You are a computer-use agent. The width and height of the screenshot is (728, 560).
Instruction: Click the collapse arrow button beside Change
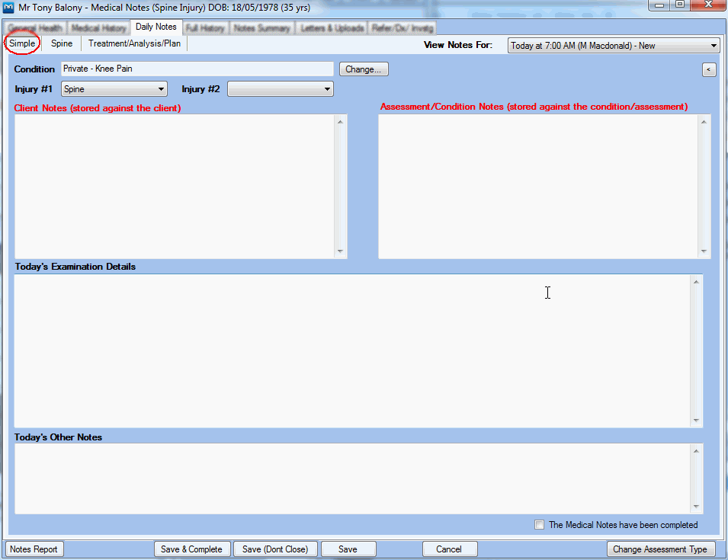(x=709, y=69)
